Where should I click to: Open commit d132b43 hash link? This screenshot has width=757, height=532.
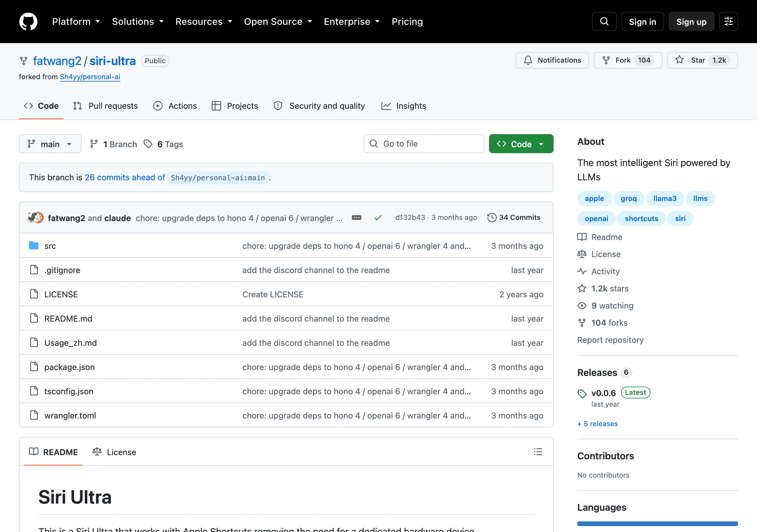tap(410, 218)
